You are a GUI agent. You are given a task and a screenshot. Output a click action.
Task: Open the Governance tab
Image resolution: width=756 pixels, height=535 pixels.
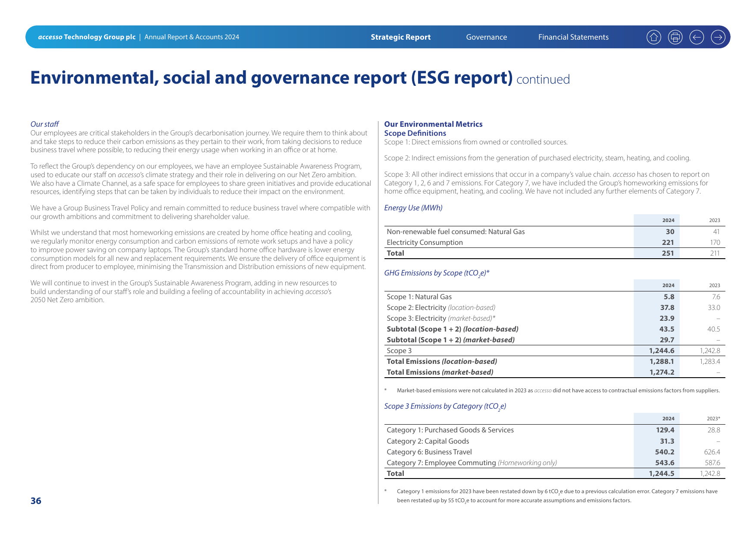click(x=487, y=37)
